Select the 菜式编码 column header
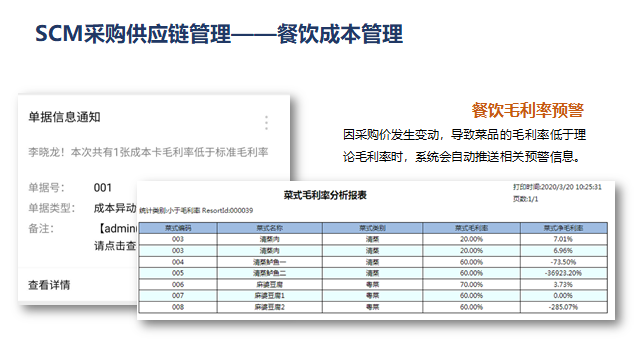640x360 pixels. [x=178, y=228]
